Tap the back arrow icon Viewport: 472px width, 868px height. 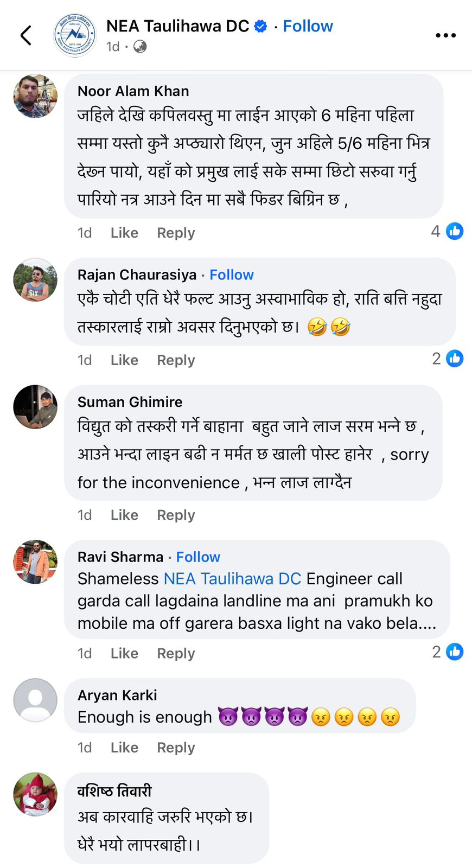[25, 35]
